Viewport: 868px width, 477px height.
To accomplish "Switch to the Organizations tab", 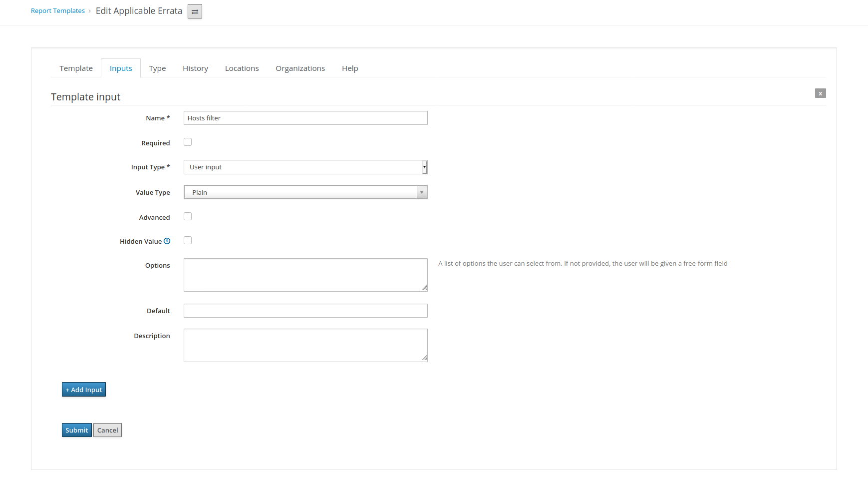I will click(x=300, y=68).
